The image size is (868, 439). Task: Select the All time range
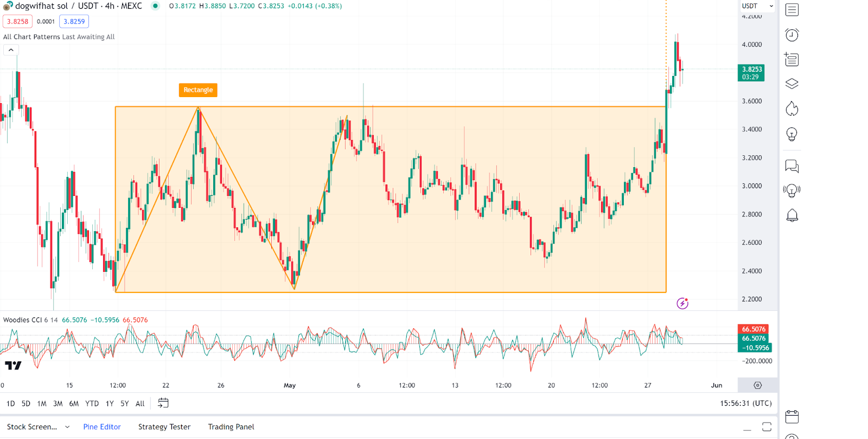140,403
